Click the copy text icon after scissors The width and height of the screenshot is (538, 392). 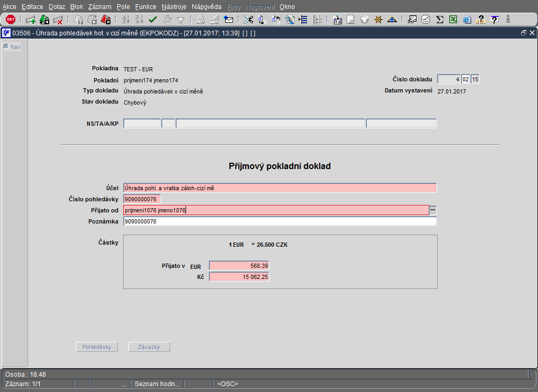[x=262, y=20]
